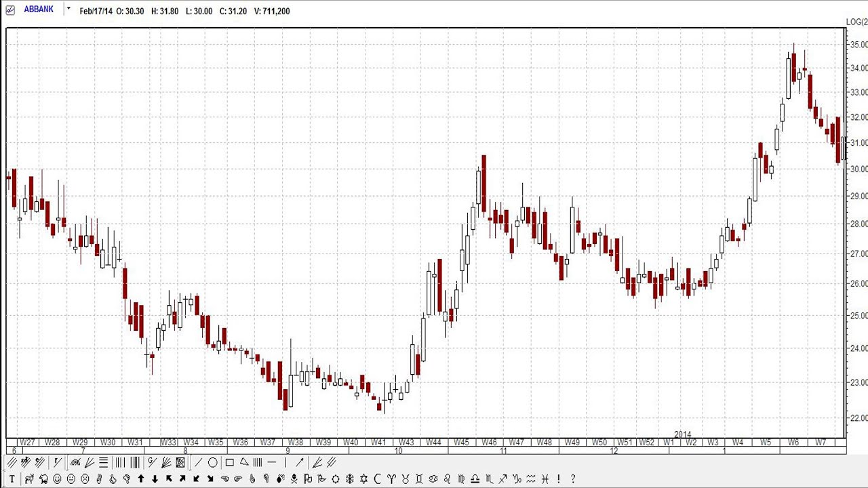Choose the happy smiley face symbol

click(x=57, y=479)
